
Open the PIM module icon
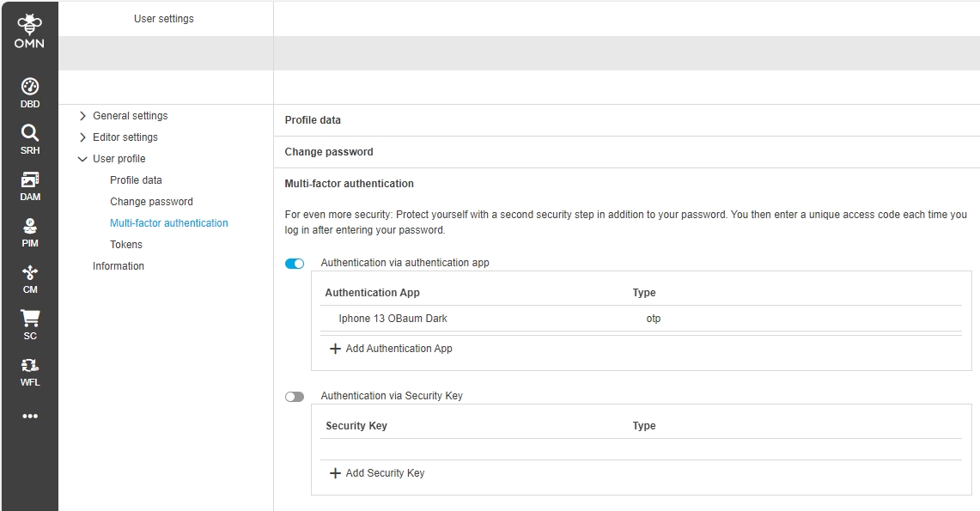coord(30,230)
